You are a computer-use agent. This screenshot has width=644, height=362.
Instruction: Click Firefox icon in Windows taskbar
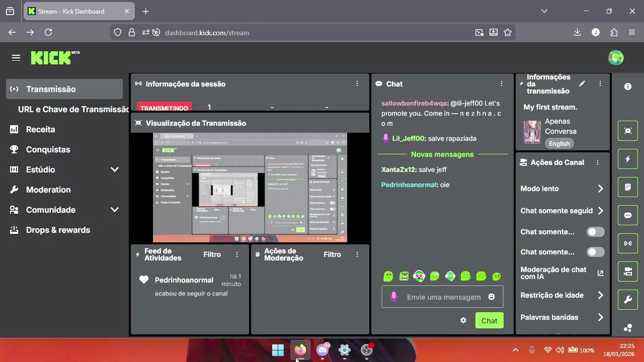pos(300,350)
